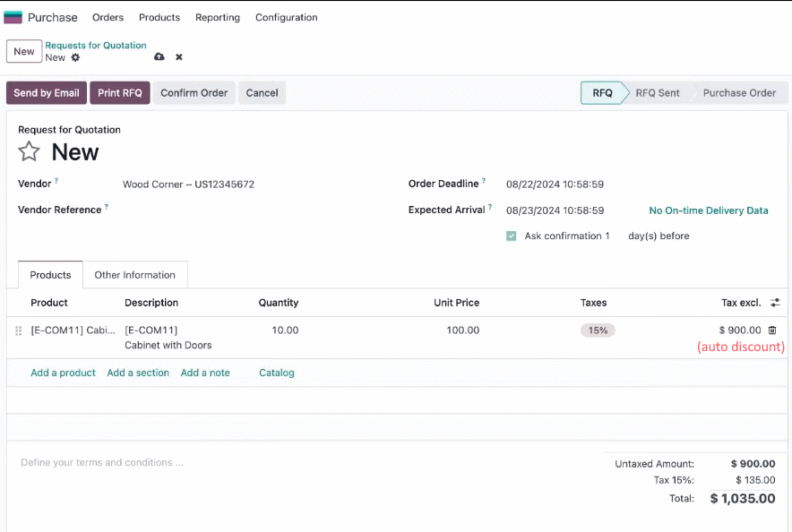
Task: Open the Catalog link
Action: click(276, 373)
